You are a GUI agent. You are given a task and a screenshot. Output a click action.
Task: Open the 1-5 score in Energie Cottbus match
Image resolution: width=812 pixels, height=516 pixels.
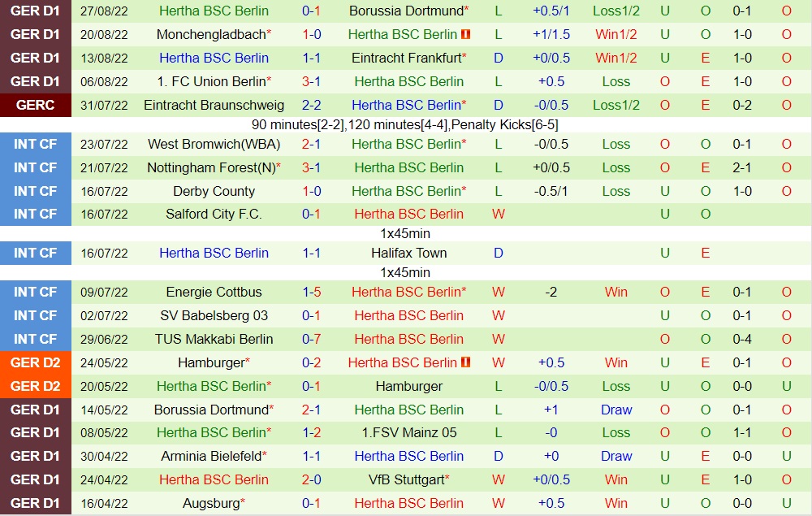click(311, 292)
